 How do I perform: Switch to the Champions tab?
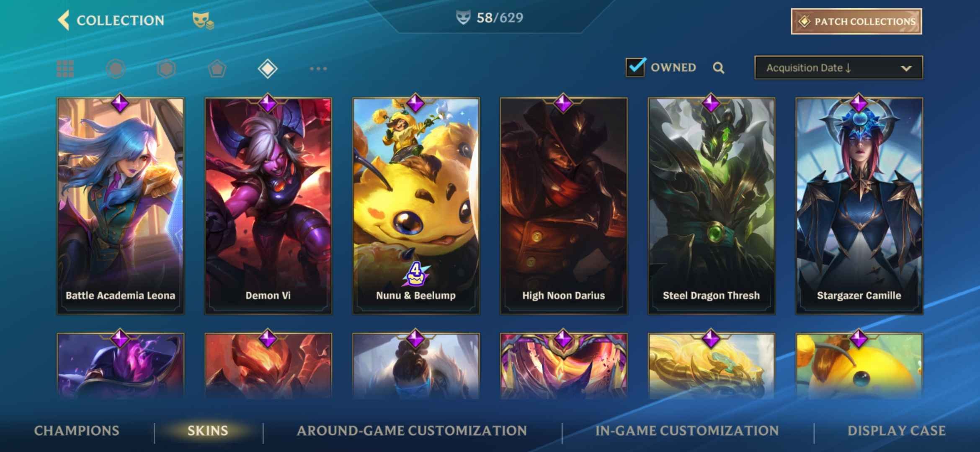tap(77, 431)
